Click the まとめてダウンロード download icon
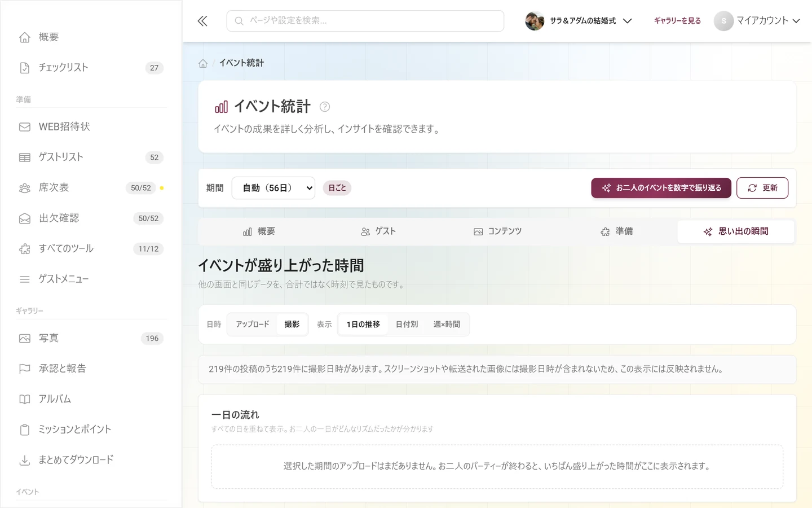This screenshot has width=812, height=508. click(x=25, y=461)
